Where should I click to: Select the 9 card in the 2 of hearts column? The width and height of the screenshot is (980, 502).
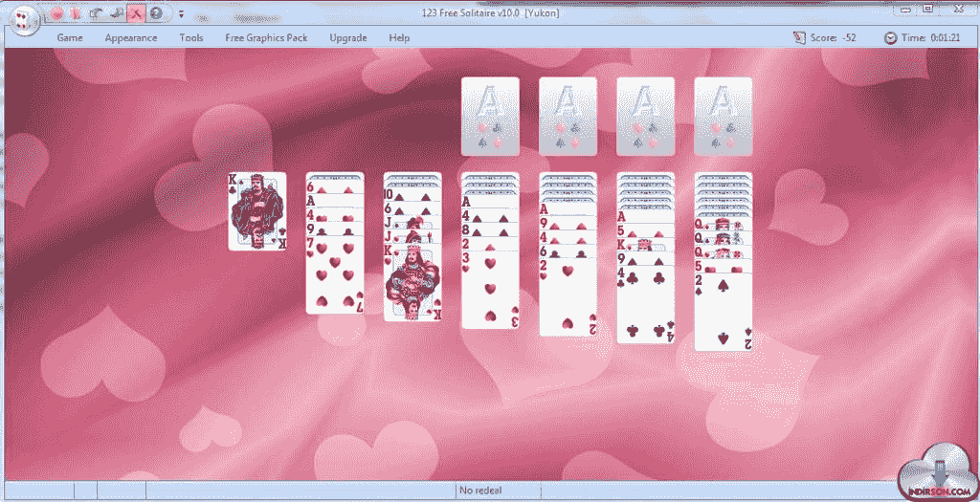(x=568, y=224)
